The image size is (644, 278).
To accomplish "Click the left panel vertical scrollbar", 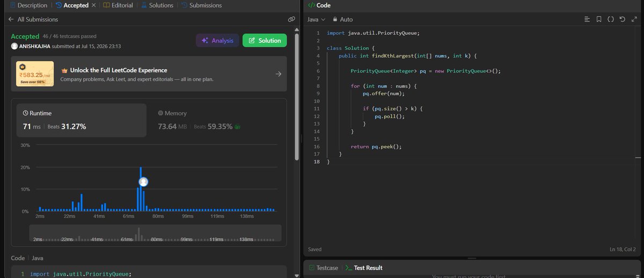I will click(296, 97).
